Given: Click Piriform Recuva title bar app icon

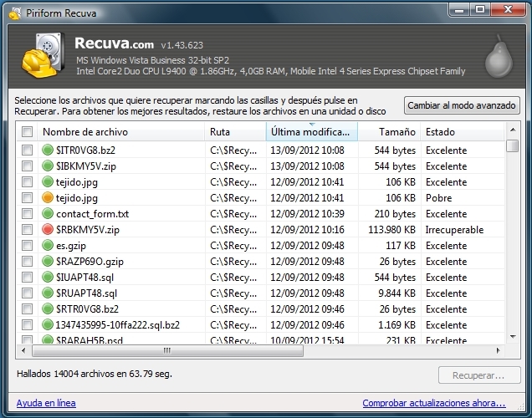Looking at the screenshot, I should pos(15,13).
